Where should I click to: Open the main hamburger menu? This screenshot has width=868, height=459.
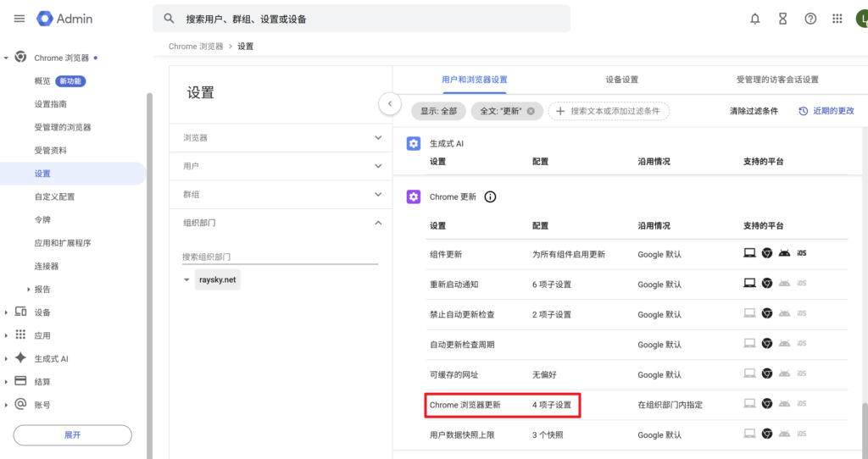pyautogui.click(x=19, y=19)
